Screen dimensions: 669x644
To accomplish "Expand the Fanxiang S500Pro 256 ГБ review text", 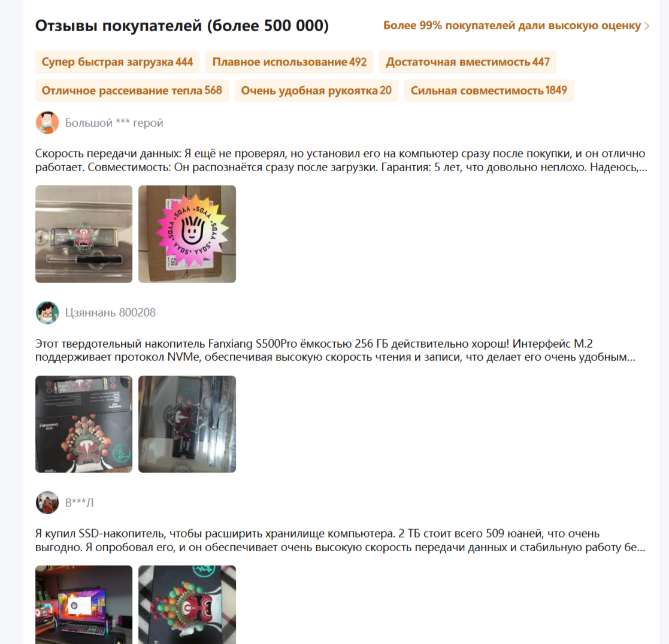I will coord(336,350).
